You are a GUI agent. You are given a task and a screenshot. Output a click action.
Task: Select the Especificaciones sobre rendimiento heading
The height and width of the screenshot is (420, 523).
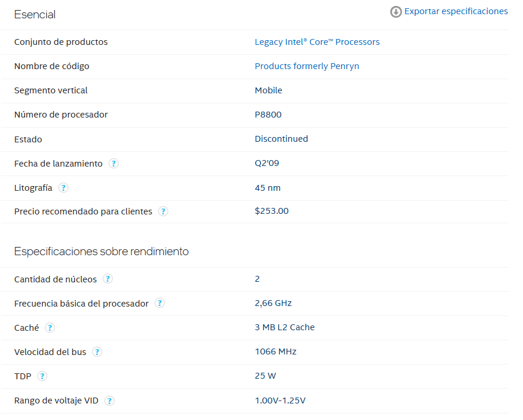tap(102, 252)
